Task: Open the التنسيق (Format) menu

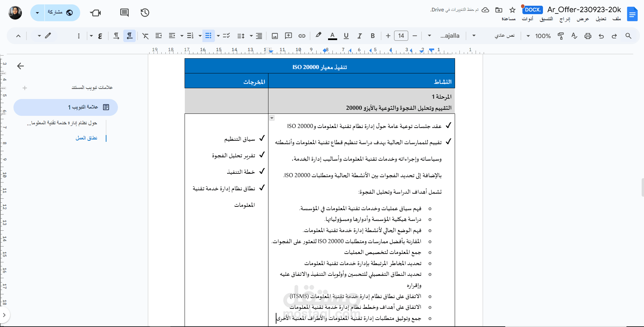Action: (546, 19)
